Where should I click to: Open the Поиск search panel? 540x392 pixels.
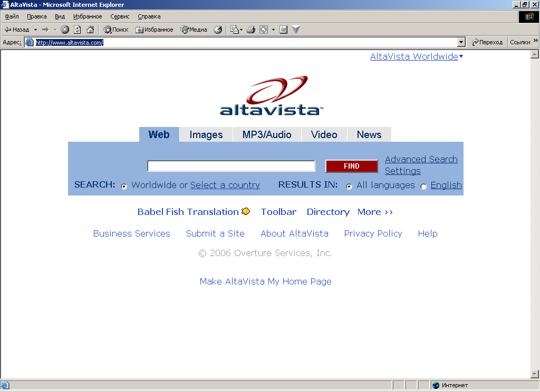[x=116, y=30]
